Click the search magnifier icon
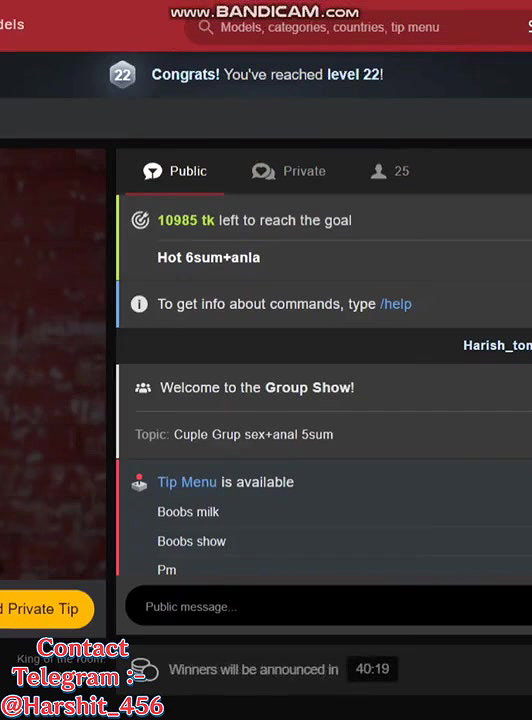Screen dimensions: 532x720 coord(206,28)
